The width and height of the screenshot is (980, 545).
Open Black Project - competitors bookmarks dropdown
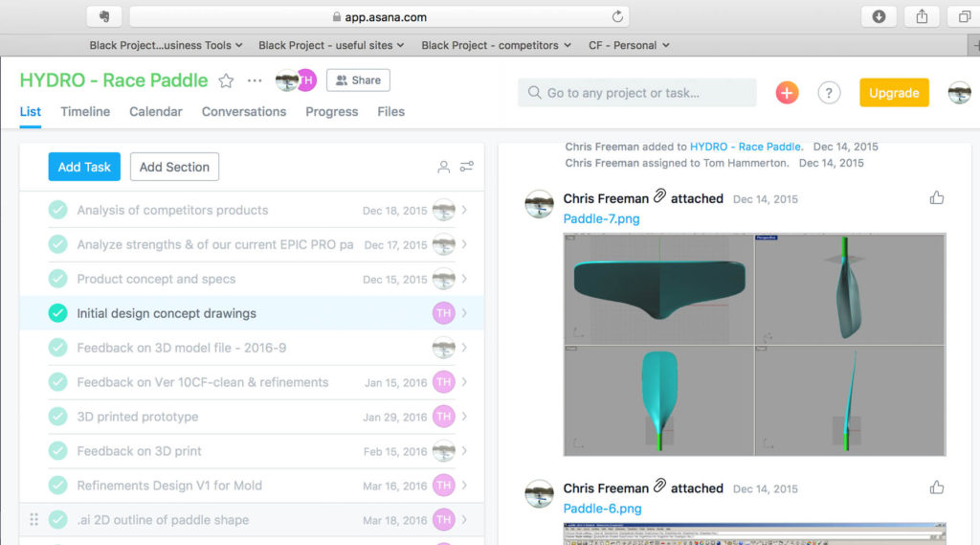coord(497,45)
